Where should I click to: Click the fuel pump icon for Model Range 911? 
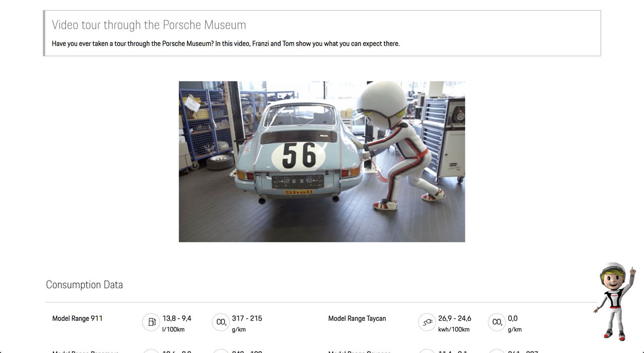coord(151,322)
